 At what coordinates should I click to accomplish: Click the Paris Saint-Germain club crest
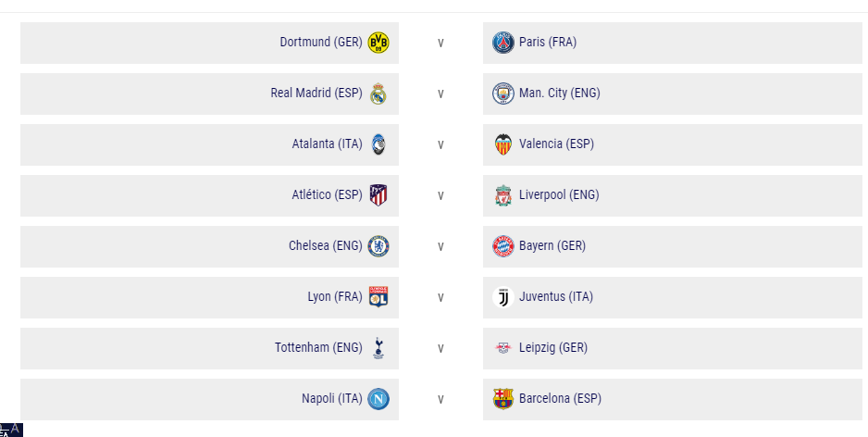coord(503,43)
